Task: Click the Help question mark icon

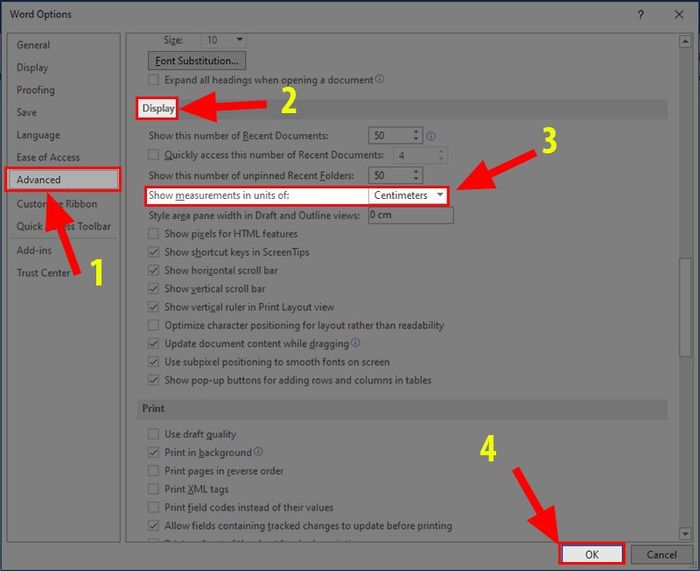Action: tap(641, 15)
